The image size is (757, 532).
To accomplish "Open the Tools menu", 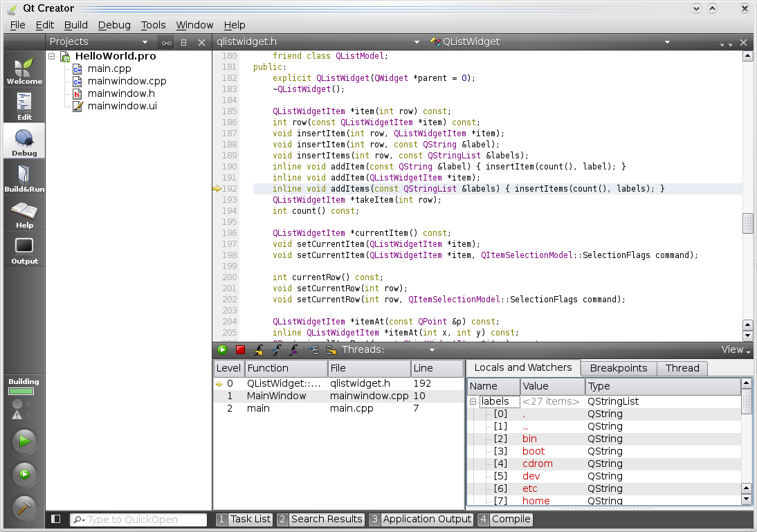I will pos(153,25).
